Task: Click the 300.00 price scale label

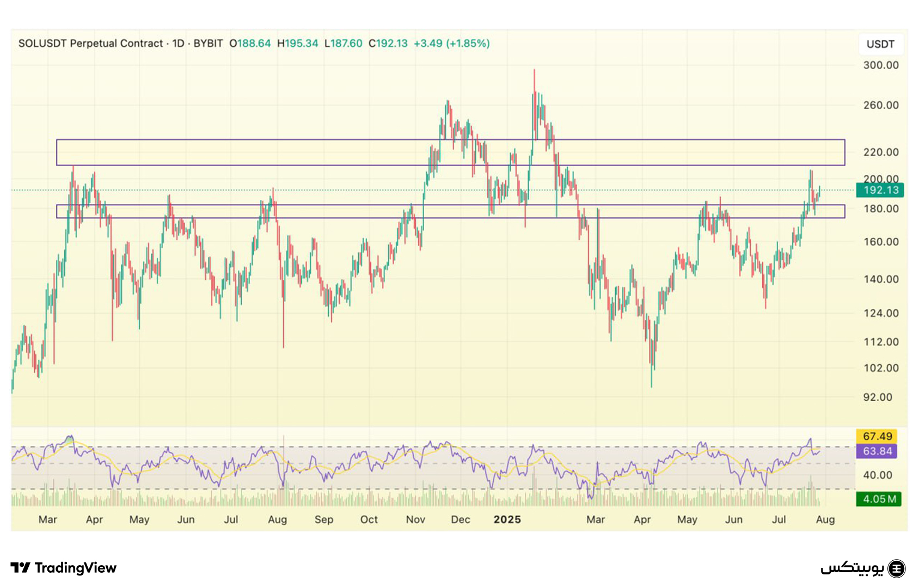Action: (880, 65)
